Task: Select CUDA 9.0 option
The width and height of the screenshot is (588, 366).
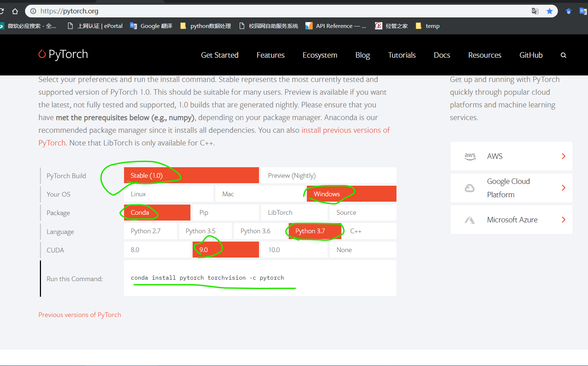Action: [226, 250]
